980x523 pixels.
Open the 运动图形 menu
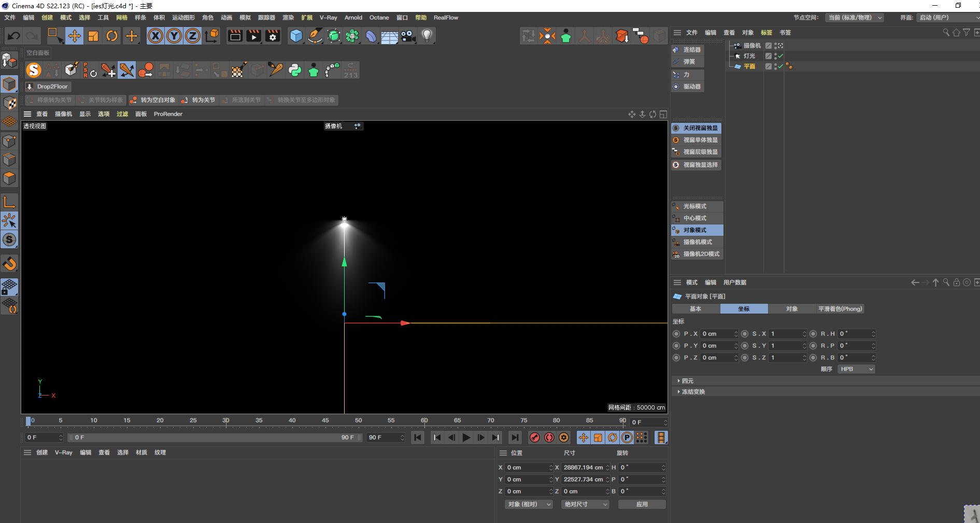[183, 18]
